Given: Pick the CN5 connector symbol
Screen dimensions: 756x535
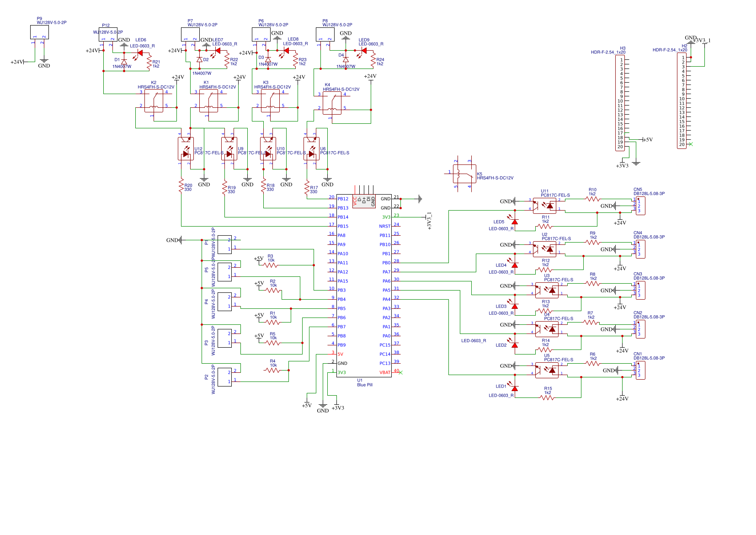Looking at the screenshot, I should pos(640,206).
